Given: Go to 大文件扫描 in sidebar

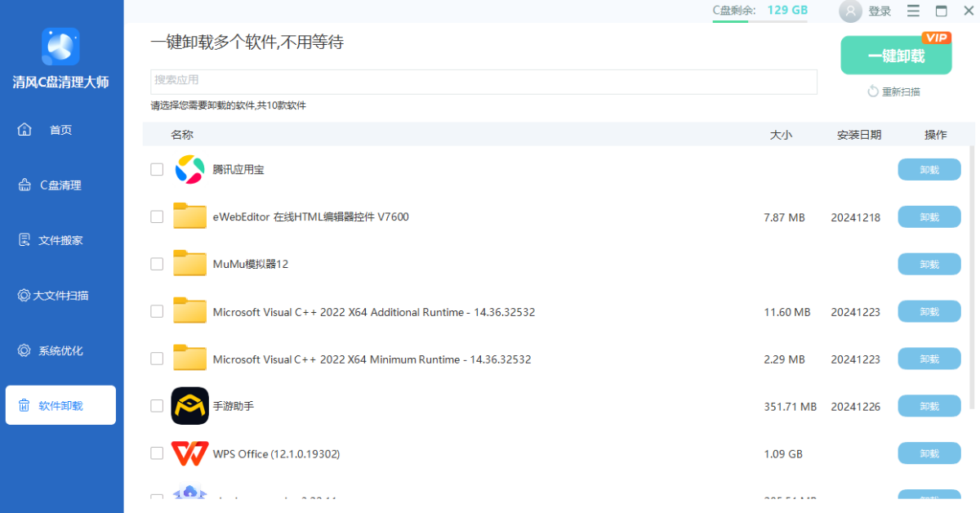Looking at the screenshot, I should [60, 296].
